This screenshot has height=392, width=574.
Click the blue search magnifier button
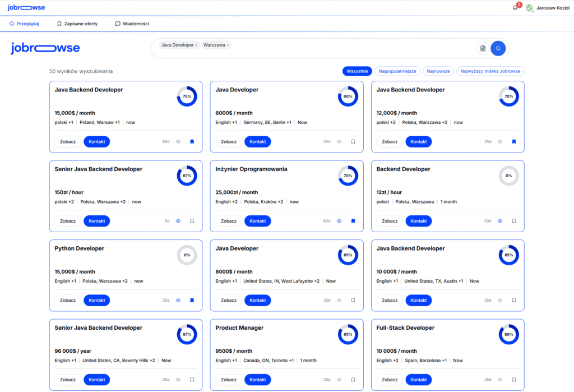click(498, 48)
